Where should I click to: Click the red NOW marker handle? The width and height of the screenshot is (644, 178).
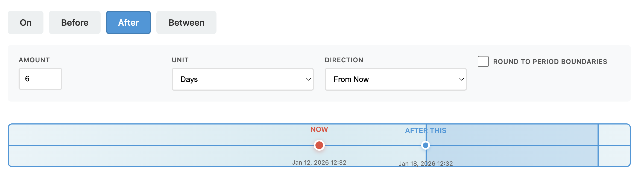point(319,146)
